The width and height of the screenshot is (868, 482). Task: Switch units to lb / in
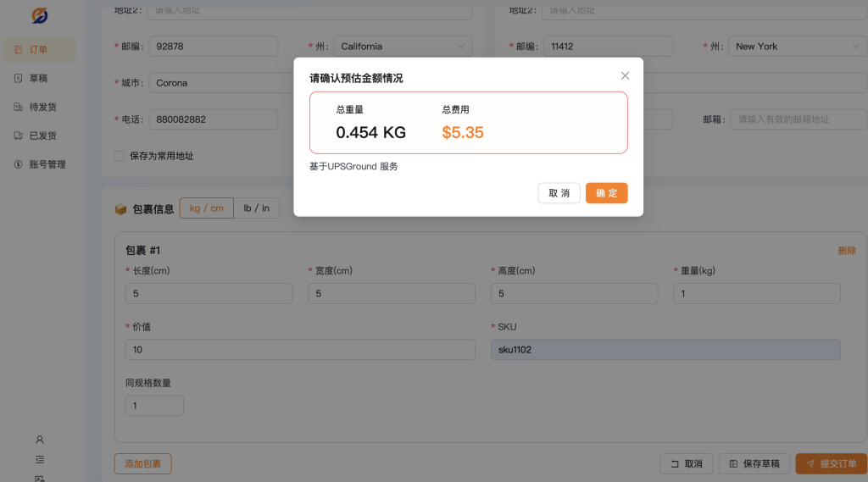[256, 208]
